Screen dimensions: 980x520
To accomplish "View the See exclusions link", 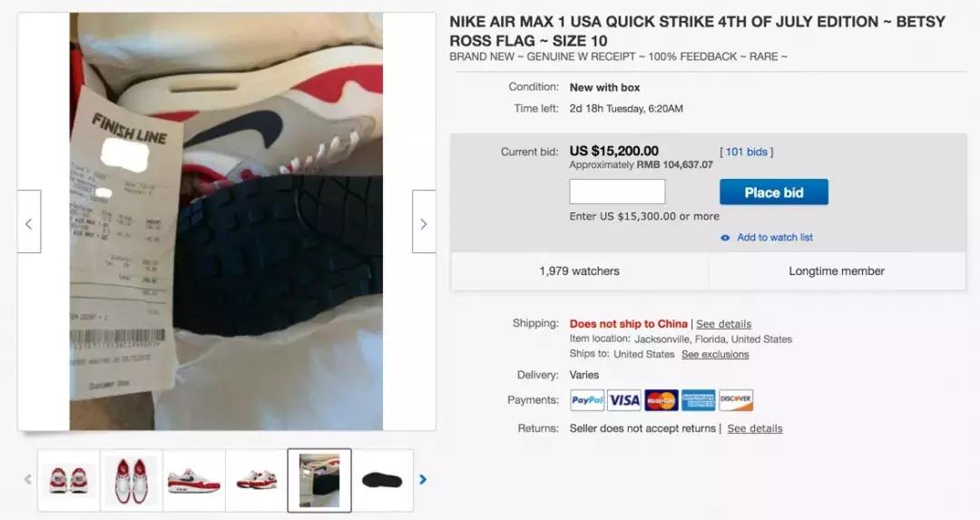I will pyautogui.click(x=715, y=355).
